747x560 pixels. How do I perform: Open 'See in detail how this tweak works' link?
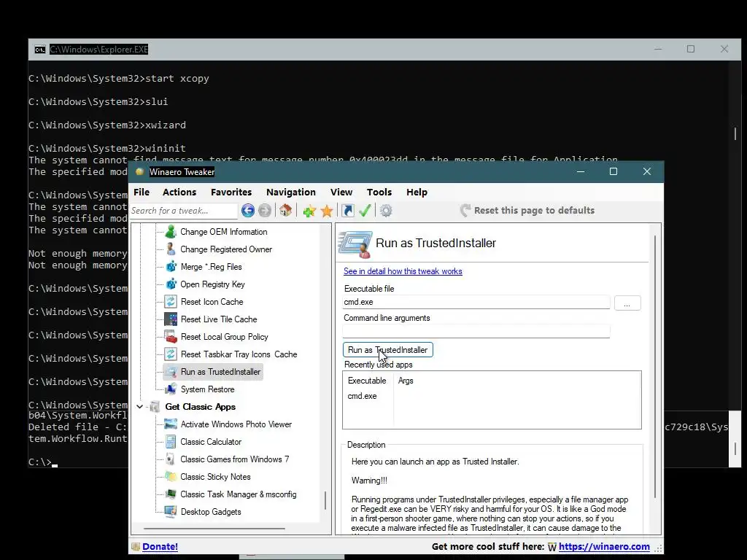(403, 271)
